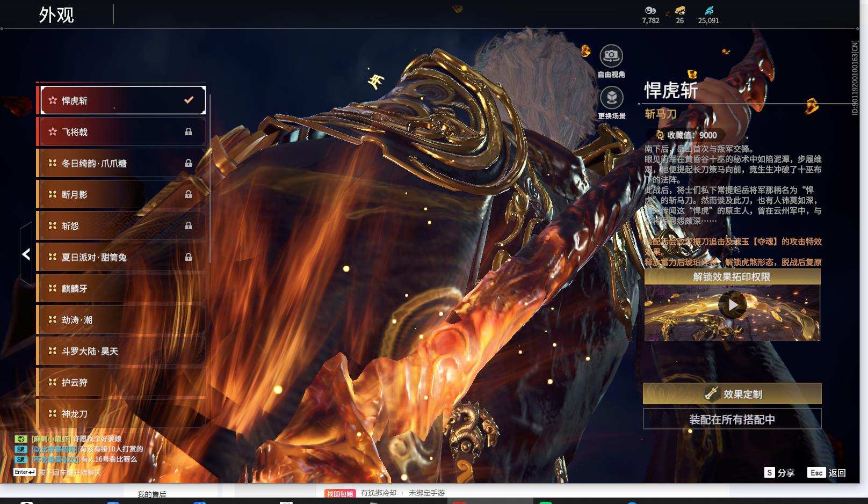
Task: Play the skin effect preview video
Action: [733, 305]
